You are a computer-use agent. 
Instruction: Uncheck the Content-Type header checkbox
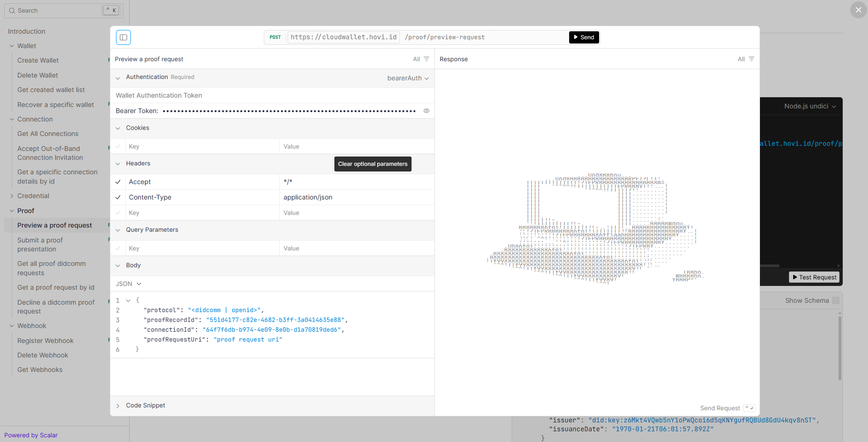pos(118,197)
